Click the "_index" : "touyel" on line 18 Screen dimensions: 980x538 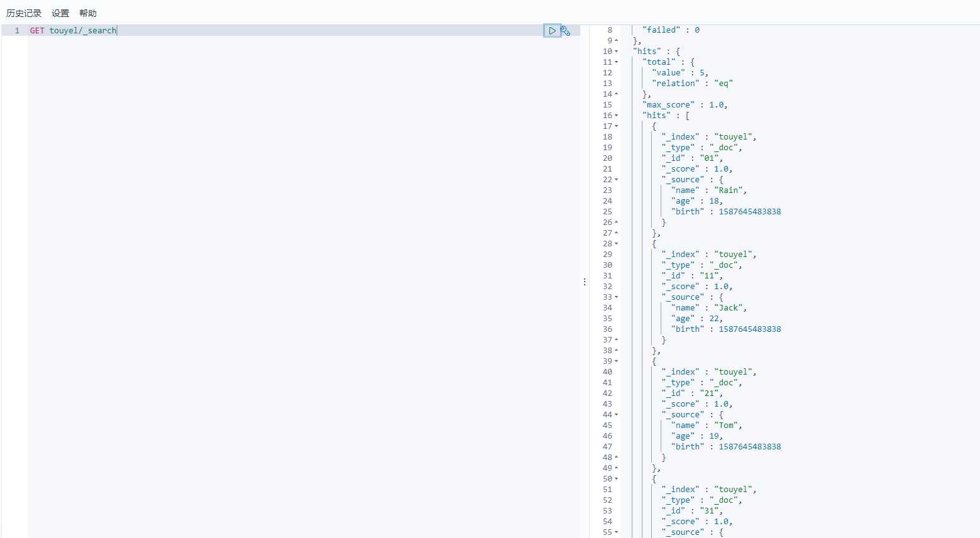coord(709,137)
